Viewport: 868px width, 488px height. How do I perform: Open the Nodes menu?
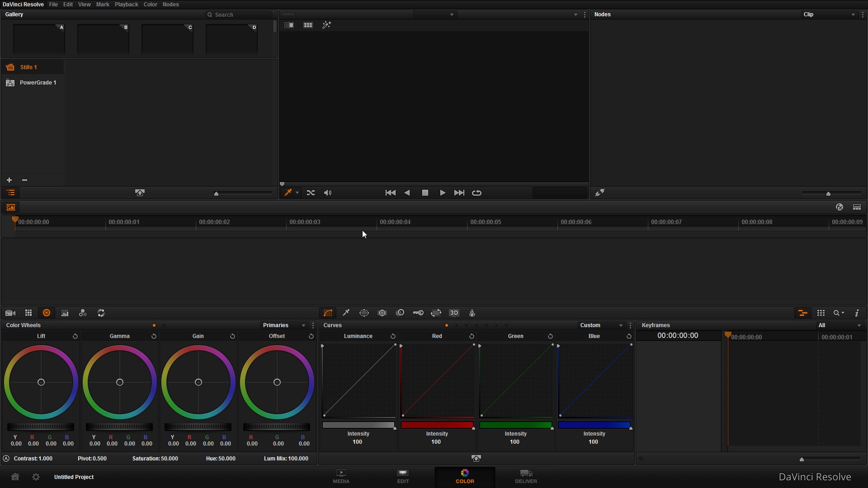170,4
